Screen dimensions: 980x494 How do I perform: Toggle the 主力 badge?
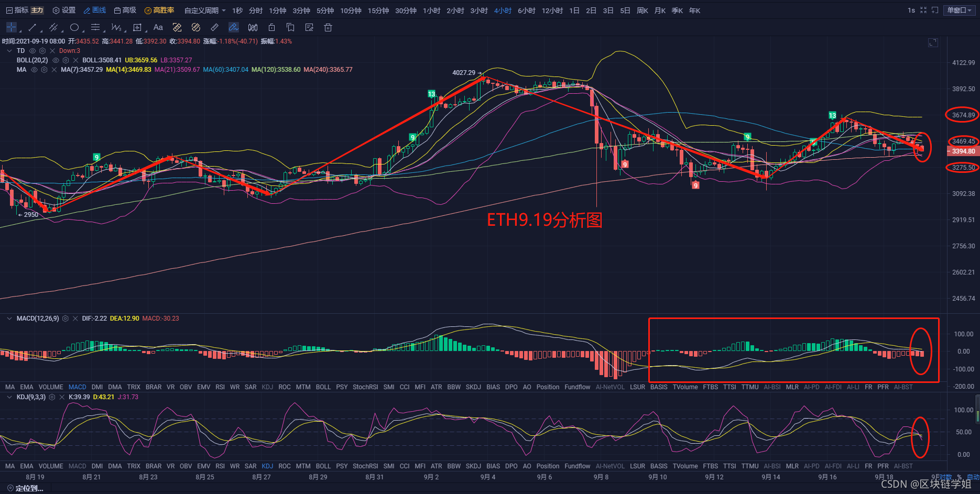click(x=37, y=10)
